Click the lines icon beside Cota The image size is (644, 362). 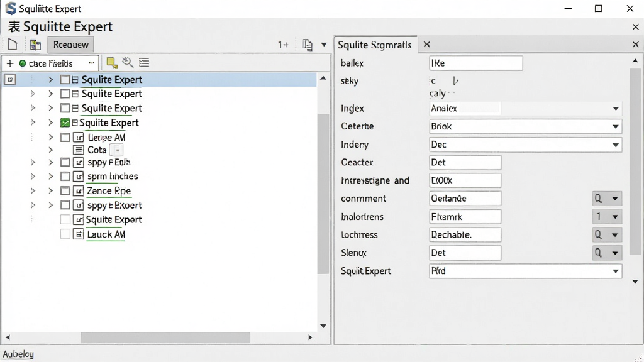tap(79, 150)
